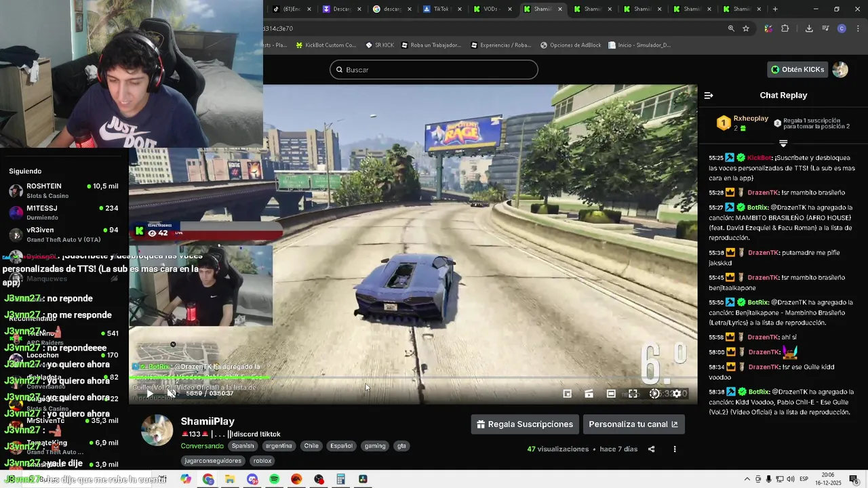Open Spotify from the taskbar
Screen dimensions: 868x488
[x=274, y=479]
